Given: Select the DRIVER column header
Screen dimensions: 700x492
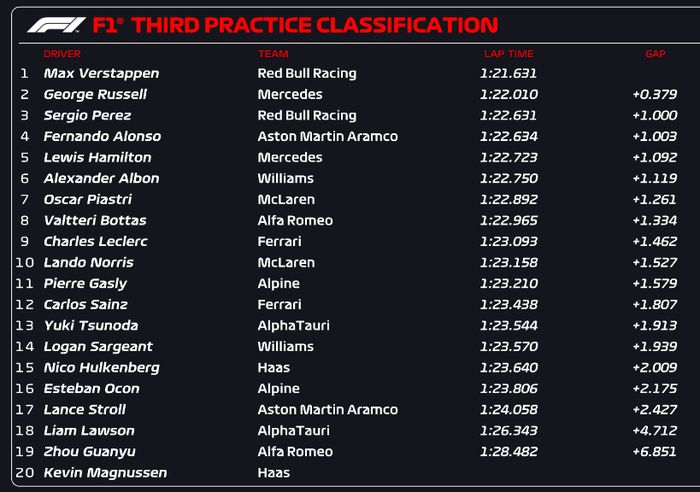Looking at the screenshot, I should pos(62,54).
